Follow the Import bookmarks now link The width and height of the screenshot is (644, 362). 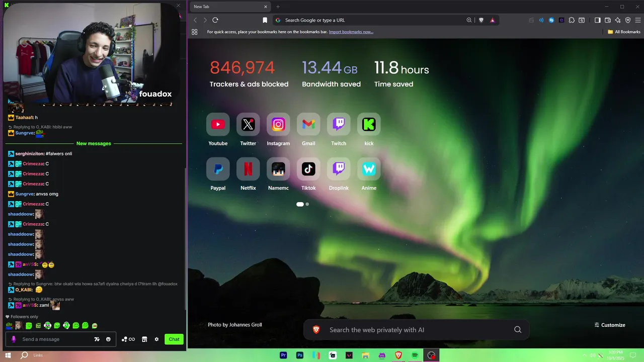pos(351,32)
